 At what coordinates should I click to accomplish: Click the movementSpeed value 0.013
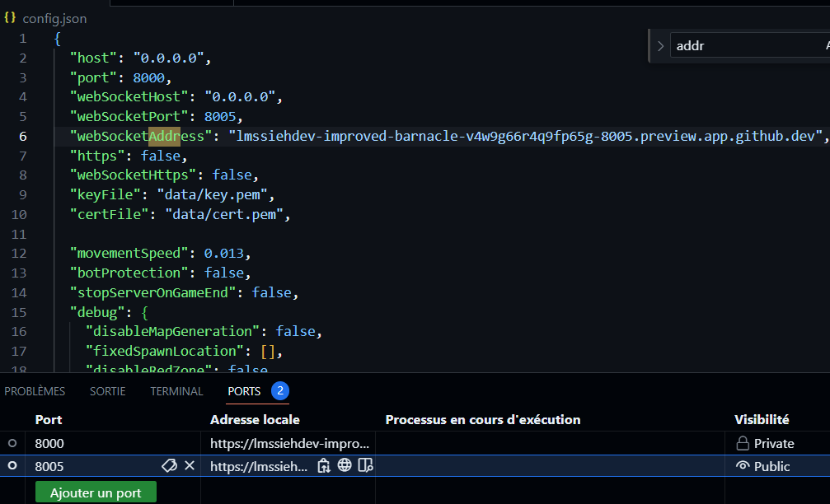pos(224,254)
